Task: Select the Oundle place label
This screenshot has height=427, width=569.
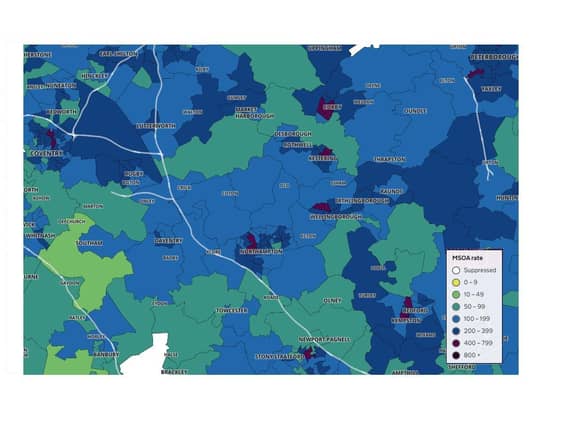Action: (415, 111)
